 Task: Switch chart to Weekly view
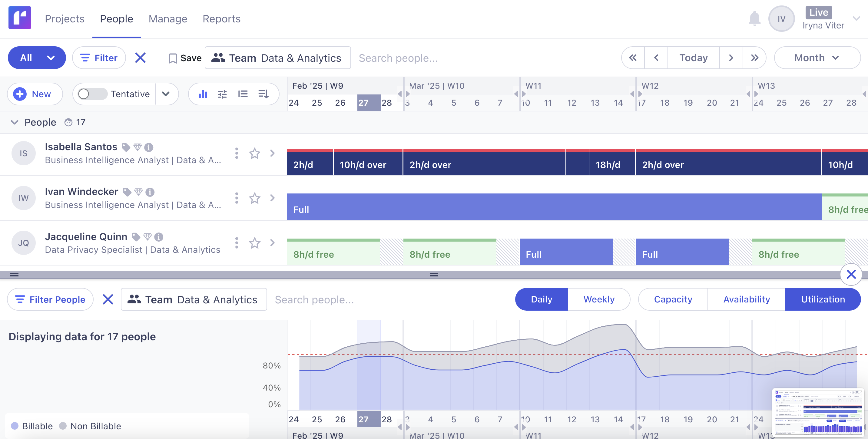(598, 299)
